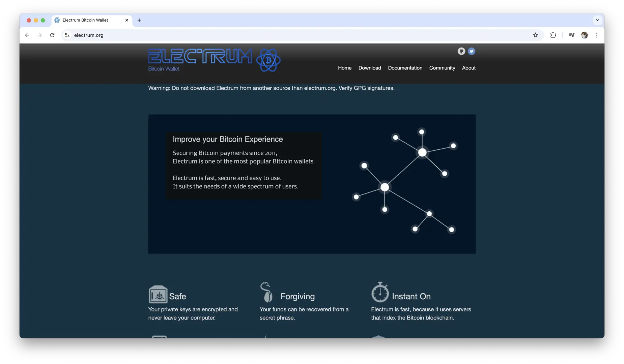624x364 pixels.
Task: Select the Safe padlock icon
Action: click(x=159, y=294)
